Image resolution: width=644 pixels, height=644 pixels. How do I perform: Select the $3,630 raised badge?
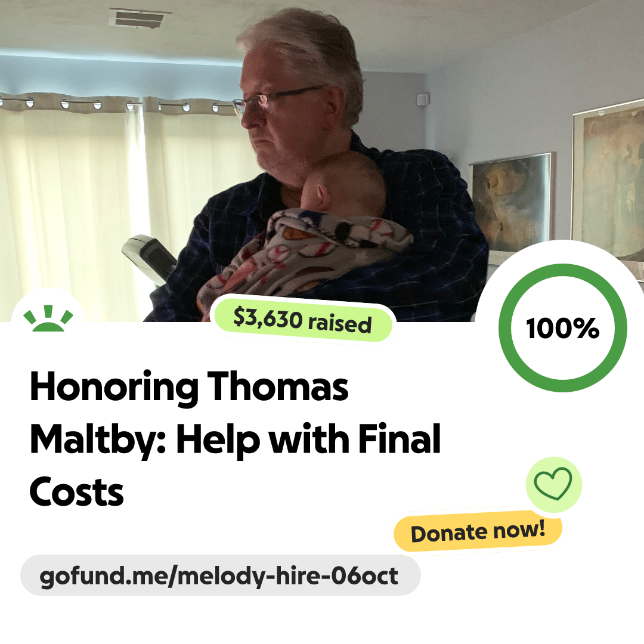click(x=303, y=320)
